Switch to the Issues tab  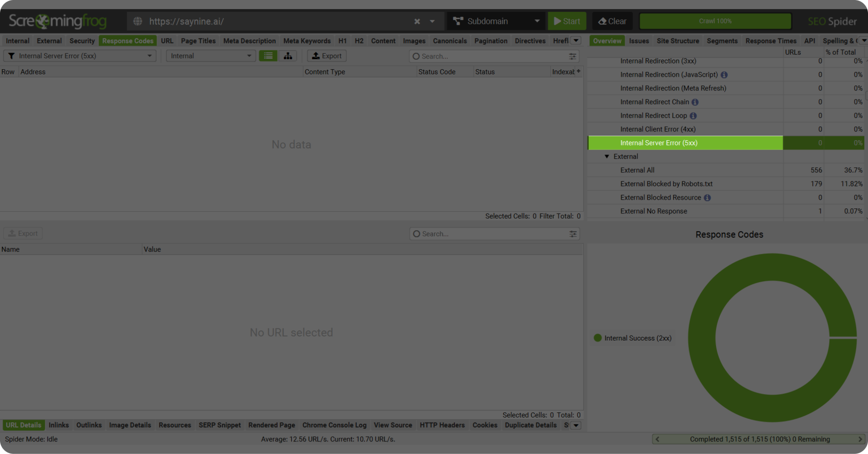(639, 41)
